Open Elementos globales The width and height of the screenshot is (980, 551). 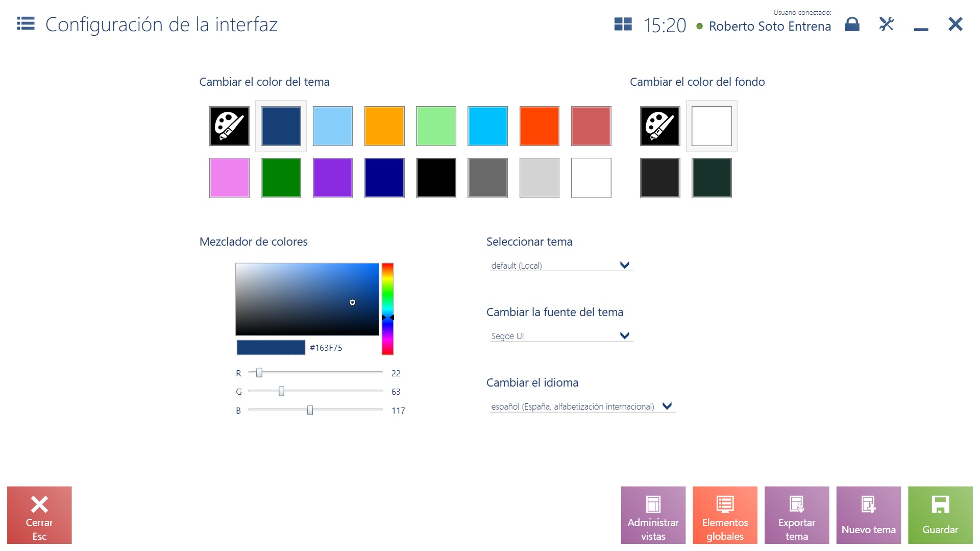tap(725, 515)
